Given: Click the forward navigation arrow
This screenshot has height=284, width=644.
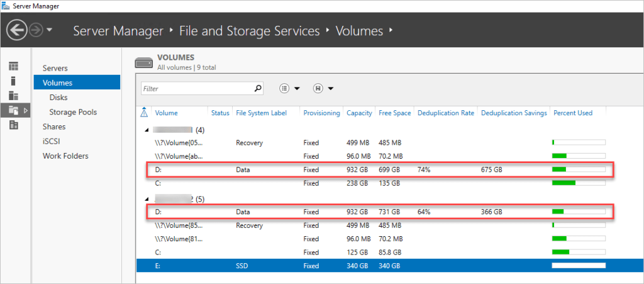Looking at the screenshot, I should coord(36,30).
